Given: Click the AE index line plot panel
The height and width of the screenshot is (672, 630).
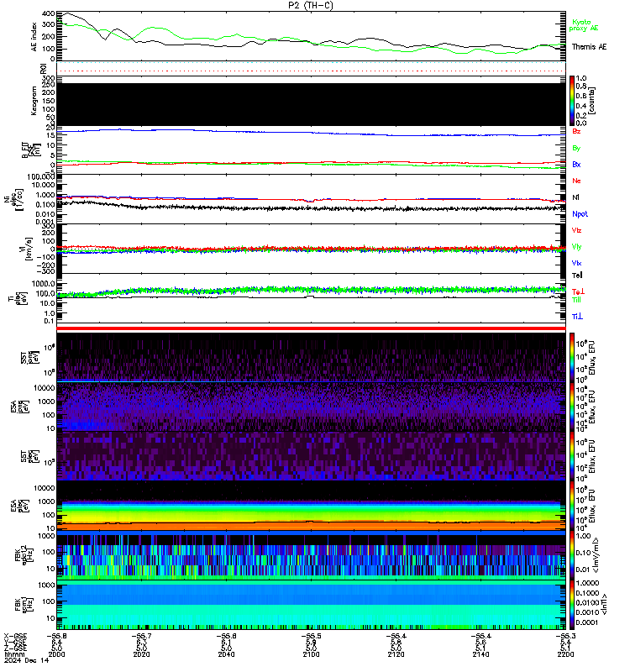Looking at the screenshot, I should tap(311, 36).
